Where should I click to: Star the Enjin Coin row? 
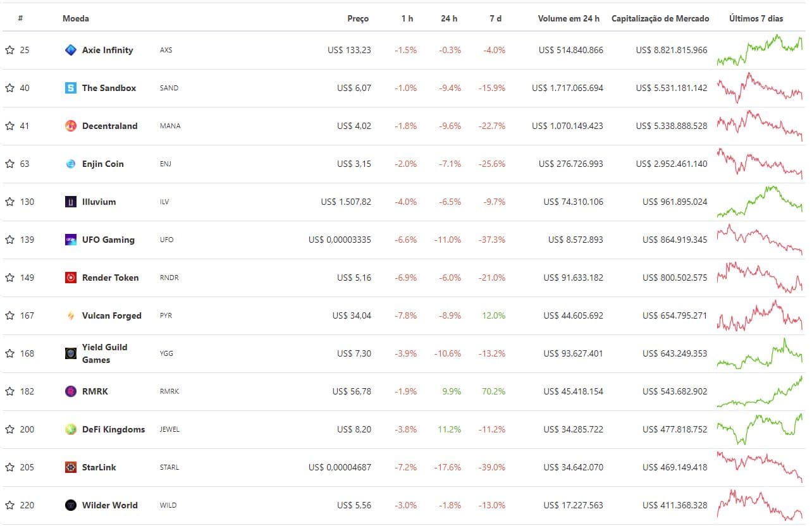pyautogui.click(x=9, y=164)
